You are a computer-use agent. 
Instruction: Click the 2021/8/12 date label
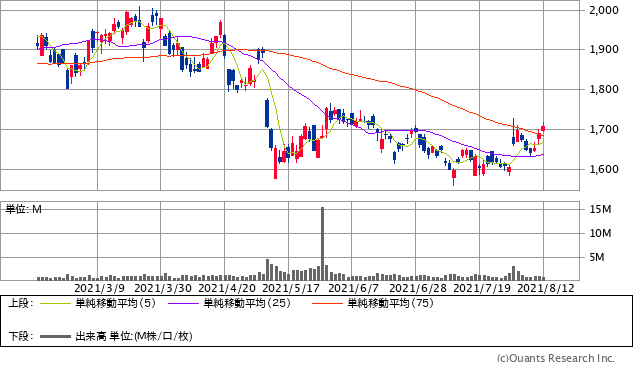546,288
